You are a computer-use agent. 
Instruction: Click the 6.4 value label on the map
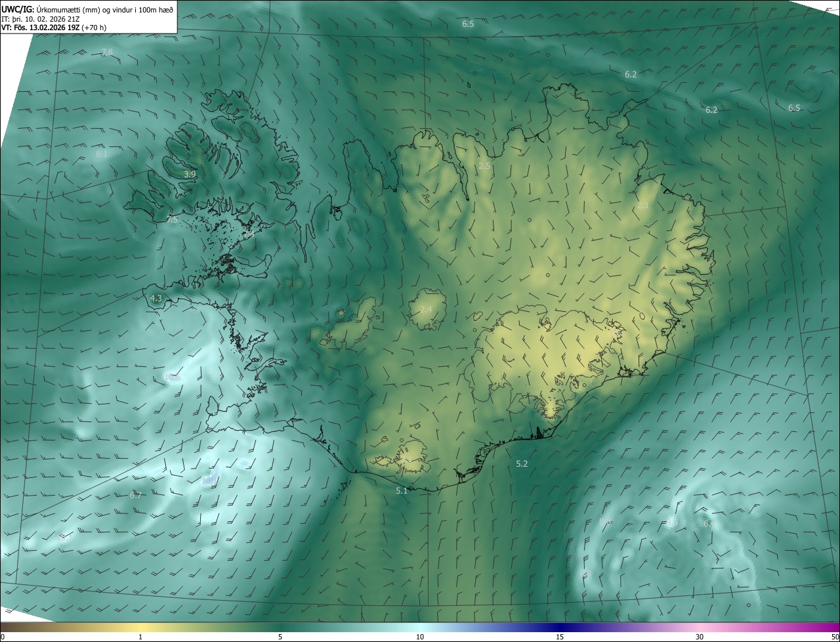[709, 524]
